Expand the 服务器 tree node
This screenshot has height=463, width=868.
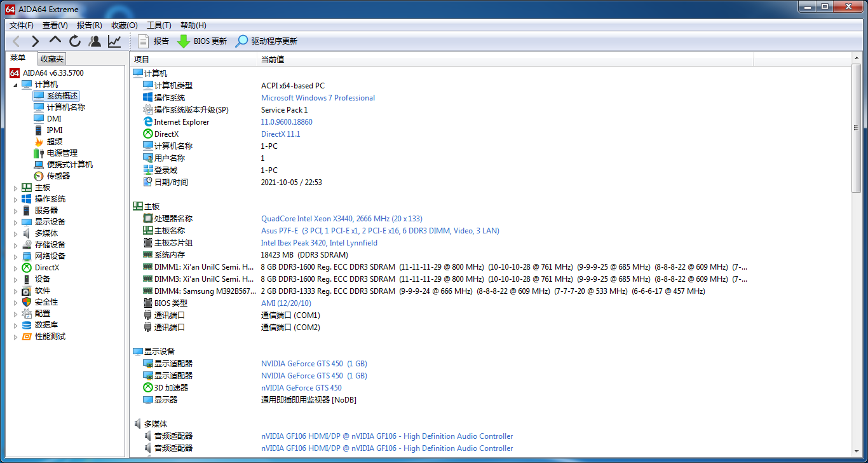coord(15,211)
